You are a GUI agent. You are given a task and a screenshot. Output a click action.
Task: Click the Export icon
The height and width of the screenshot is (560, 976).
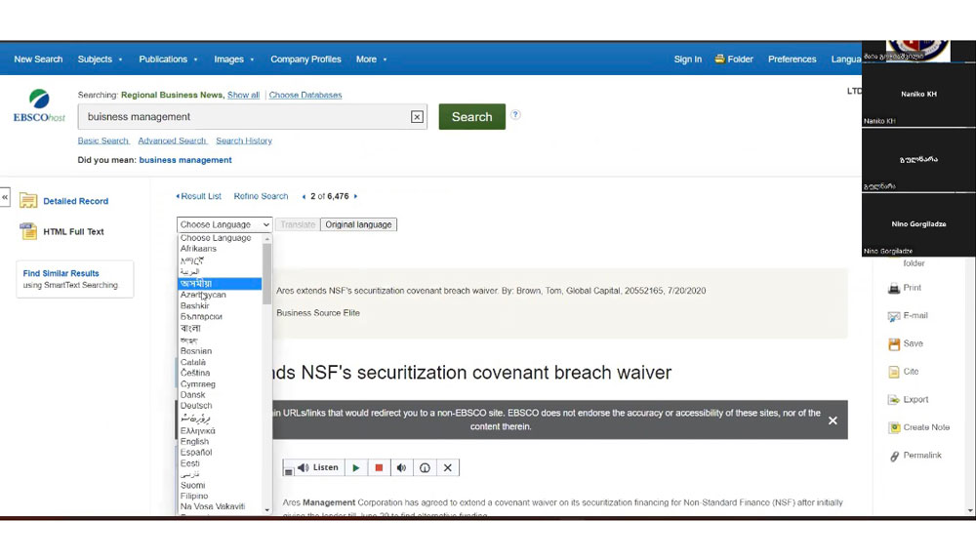pos(893,400)
